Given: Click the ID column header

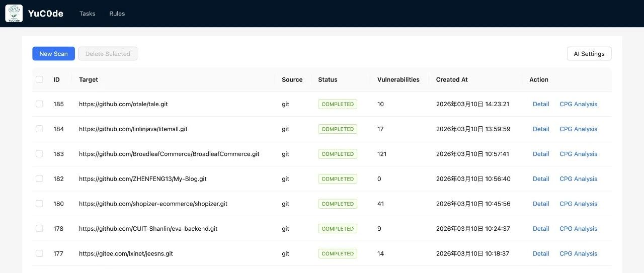Looking at the screenshot, I should tap(56, 79).
